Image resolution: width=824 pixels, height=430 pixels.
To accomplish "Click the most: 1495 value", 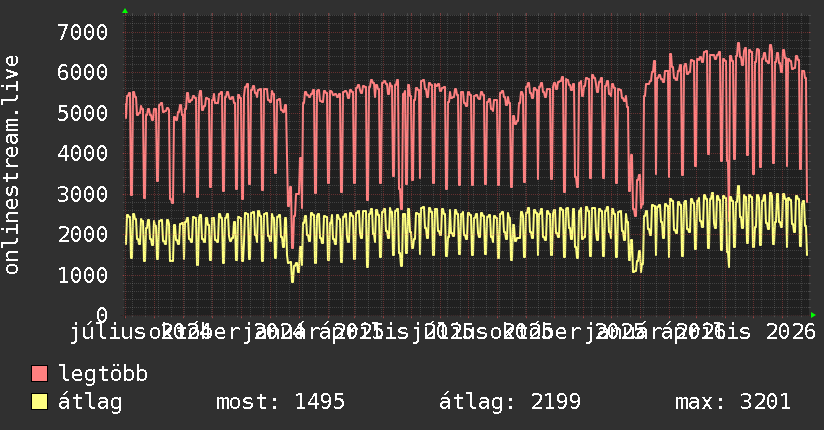I will 281,402.
